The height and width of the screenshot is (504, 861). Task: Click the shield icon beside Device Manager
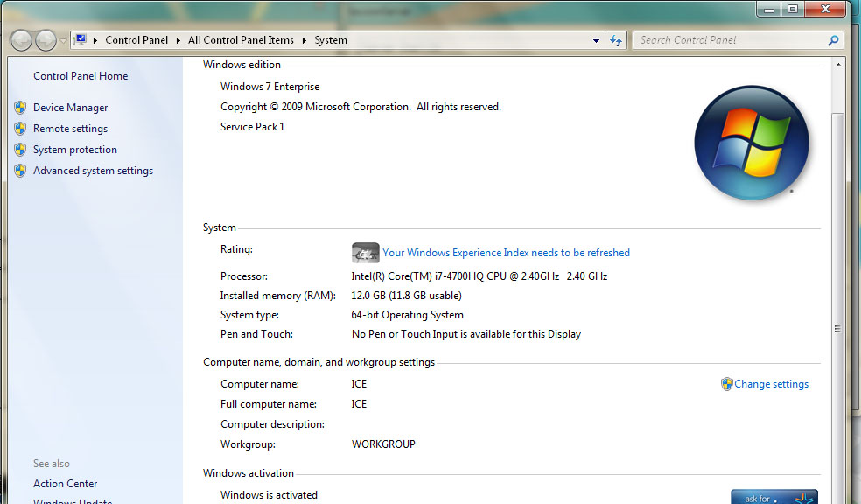[20, 108]
